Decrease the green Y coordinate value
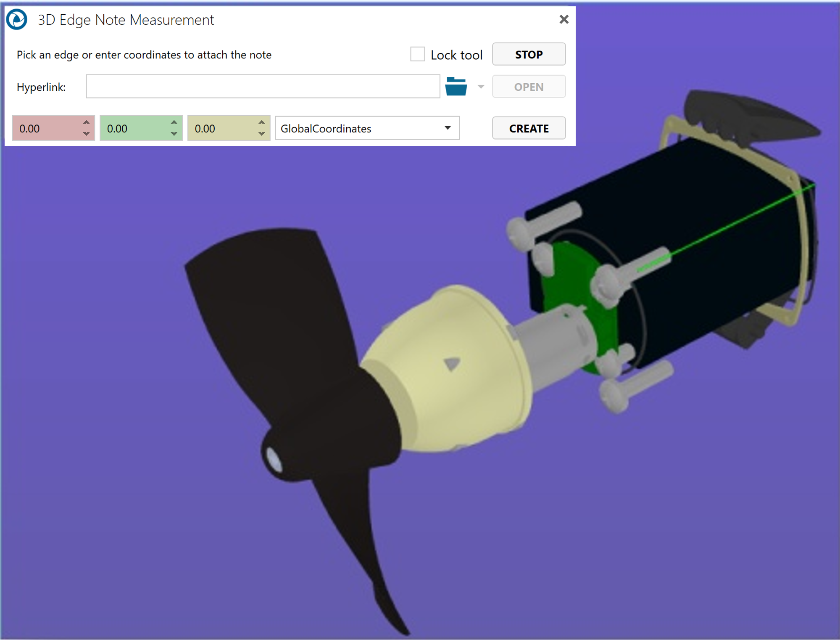Screen dimensions: 840x640 pyautogui.click(x=174, y=134)
